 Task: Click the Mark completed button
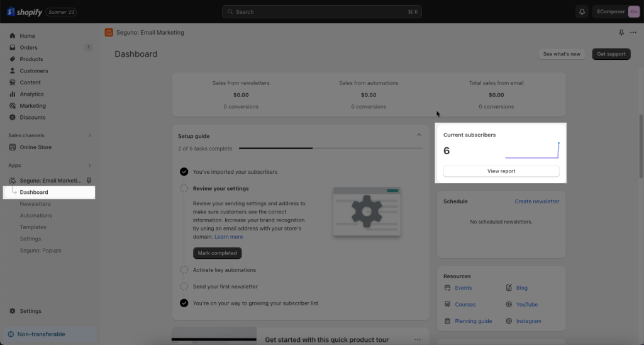click(217, 253)
